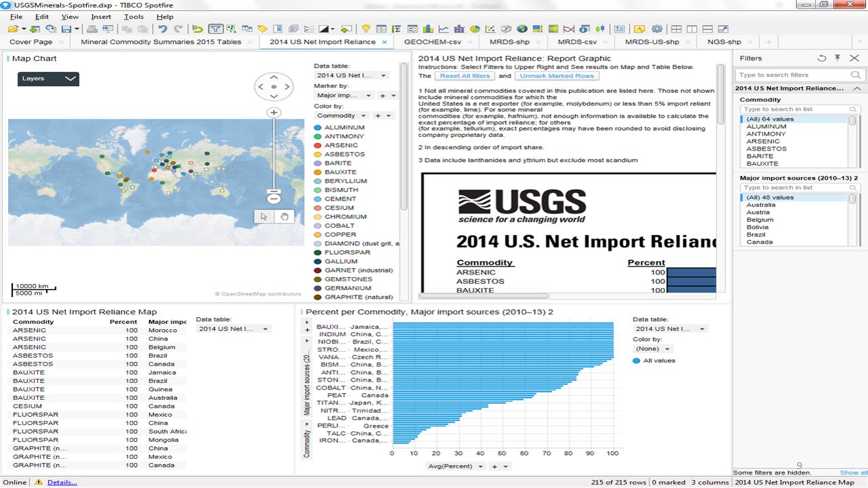Image resolution: width=868 pixels, height=488 pixels.
Task: Open the Import Reliance table's Data table dropdown
Action: pos(233,329)
